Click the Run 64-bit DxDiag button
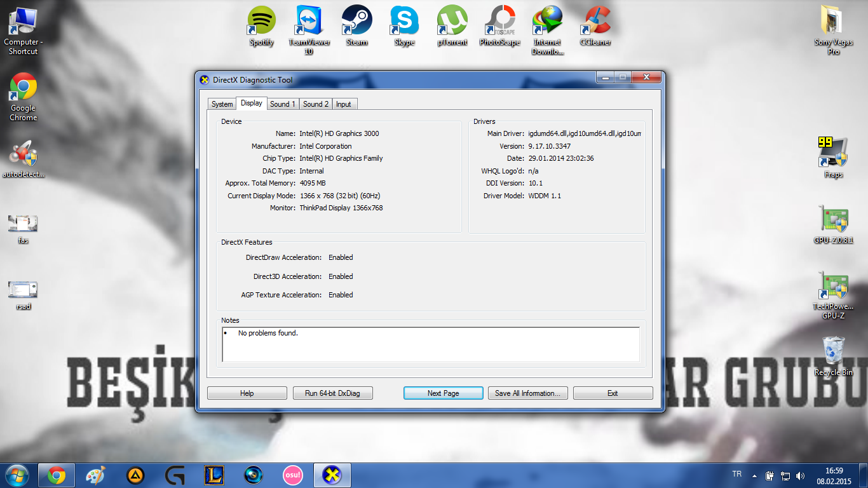The width and height of the screenshot is (868, 488). pos(332,393)
